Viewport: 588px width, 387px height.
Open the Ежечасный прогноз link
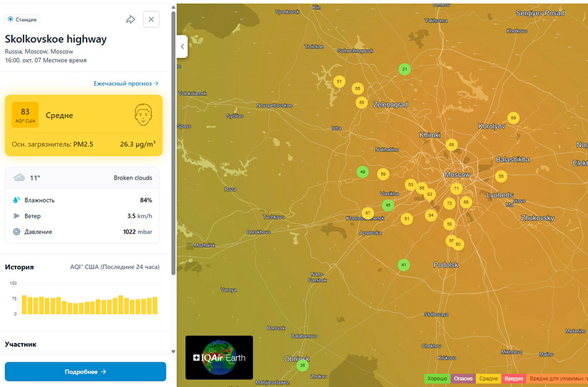126,83
